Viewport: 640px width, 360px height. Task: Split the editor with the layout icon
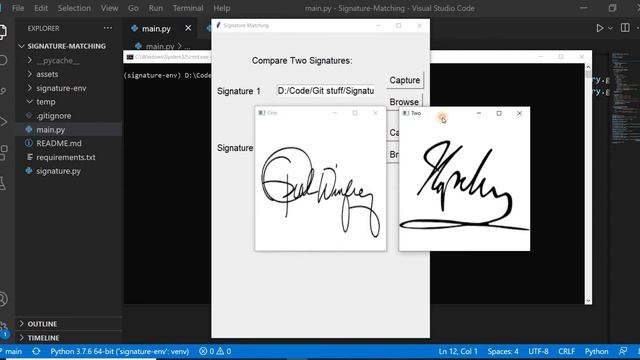pyautogui.click(x=625, y=28)
